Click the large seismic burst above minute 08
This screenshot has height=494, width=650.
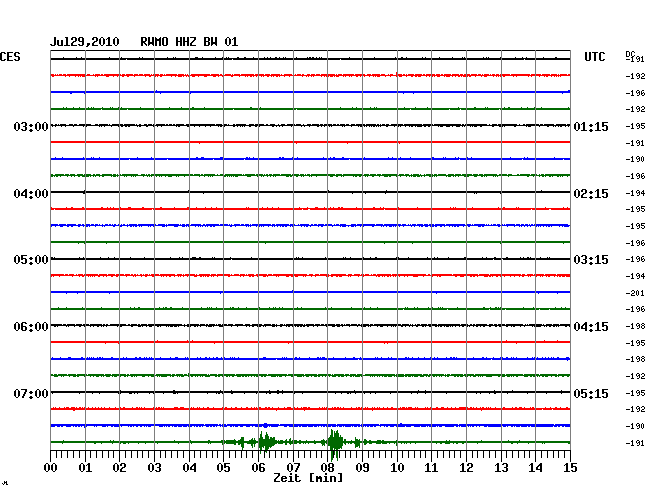coord(335,444)
